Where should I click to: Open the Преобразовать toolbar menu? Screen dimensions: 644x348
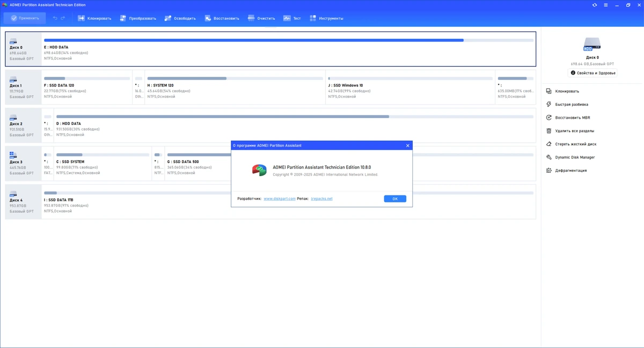(138, 18)
